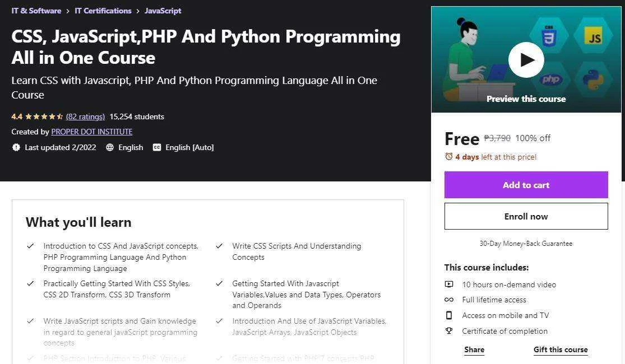This screenshot has width=625, height=364.
Task: Click the Free price label
Action: [x=461, y=139]
